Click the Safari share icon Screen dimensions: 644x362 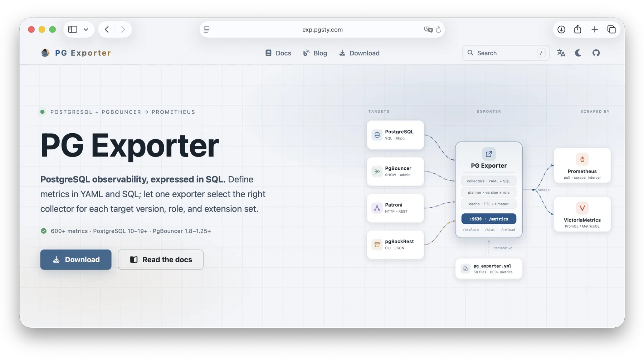tap(578, 29)
